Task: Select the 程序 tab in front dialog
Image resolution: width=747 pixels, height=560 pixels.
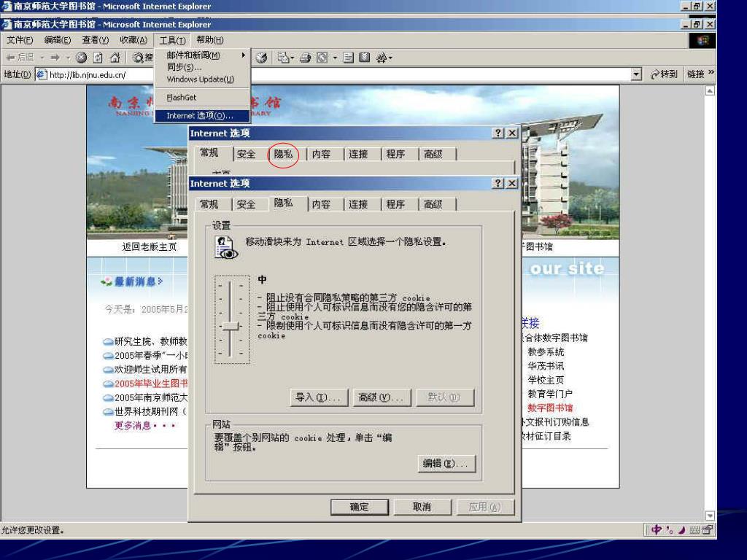Action: pyautogui.click(x=395, y=204)
